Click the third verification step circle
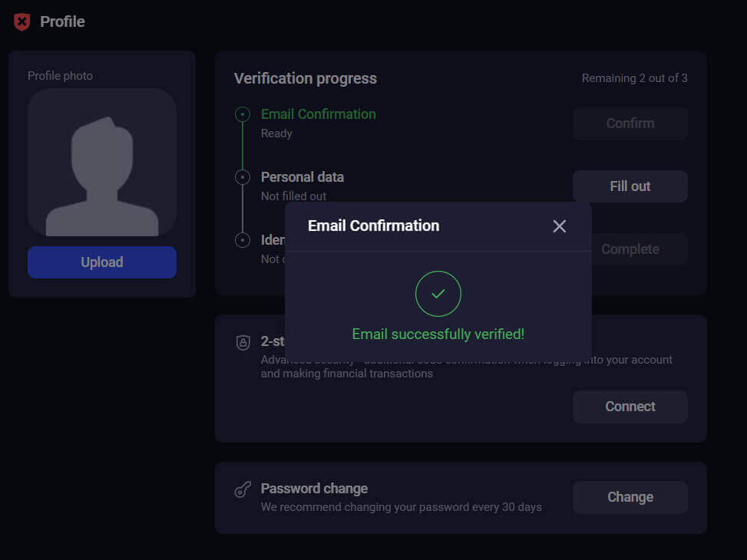Viewport: 747px width, 560px height. (x=243, y=240)
